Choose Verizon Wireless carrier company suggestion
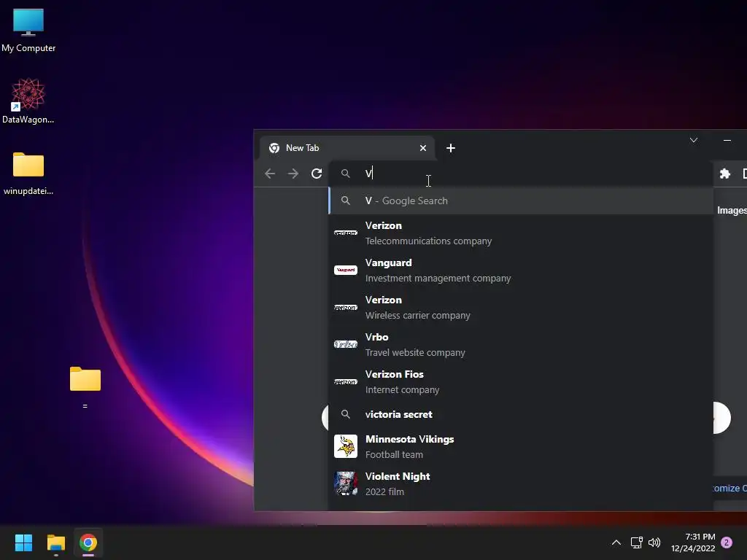The width and height of the screenshot is (747, 560). tap(521, 307)
